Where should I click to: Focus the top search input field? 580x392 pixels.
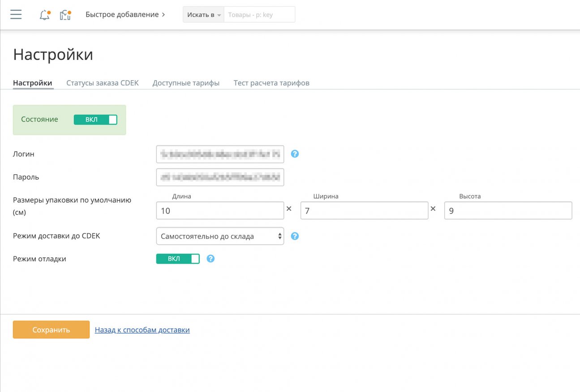point(259,15)
